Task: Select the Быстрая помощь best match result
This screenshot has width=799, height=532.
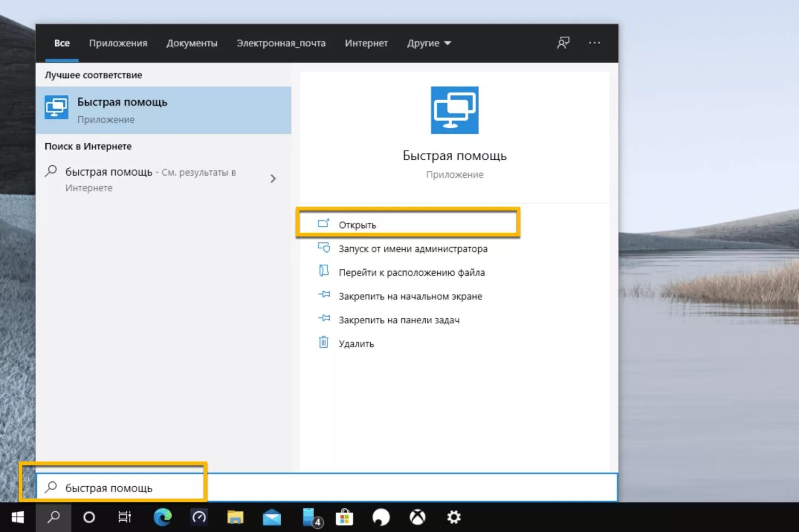Action: tap(164, 110)
